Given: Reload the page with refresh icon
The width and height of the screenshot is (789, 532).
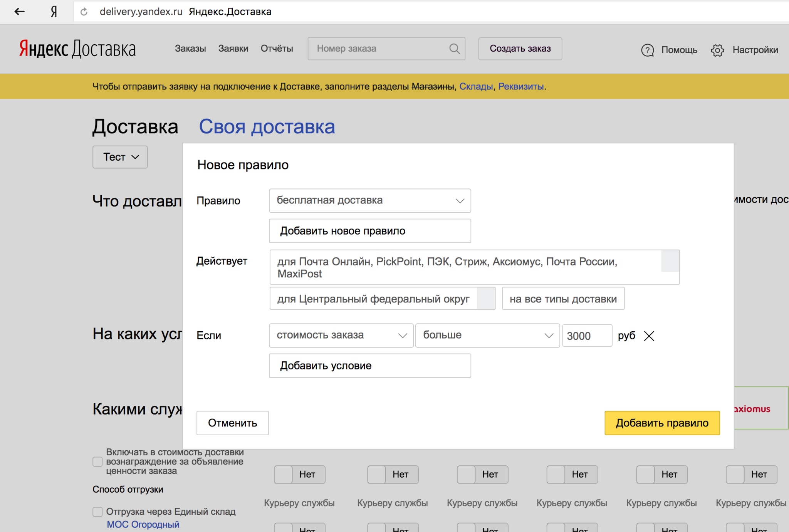Looking at the screenshot, I should click(x=84, y=12).
